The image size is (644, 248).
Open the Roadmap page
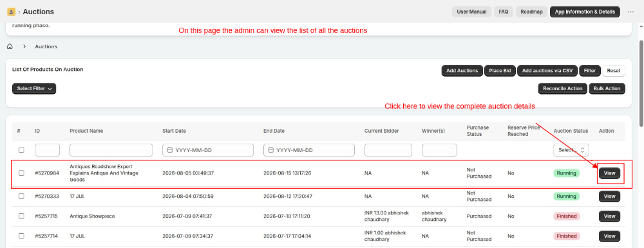tap(531, 12)
